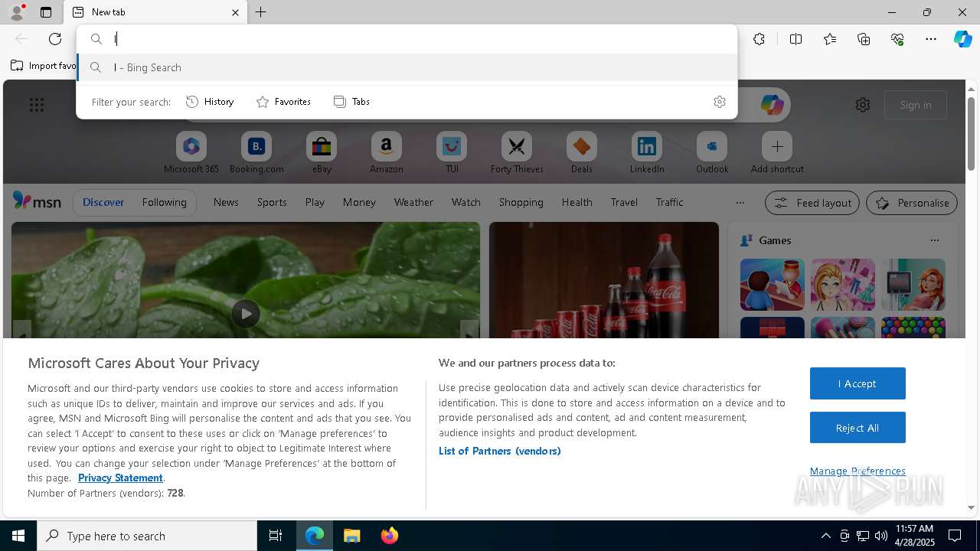
Task: Switch to the Following tab
Action: click(x=164, y=202)
